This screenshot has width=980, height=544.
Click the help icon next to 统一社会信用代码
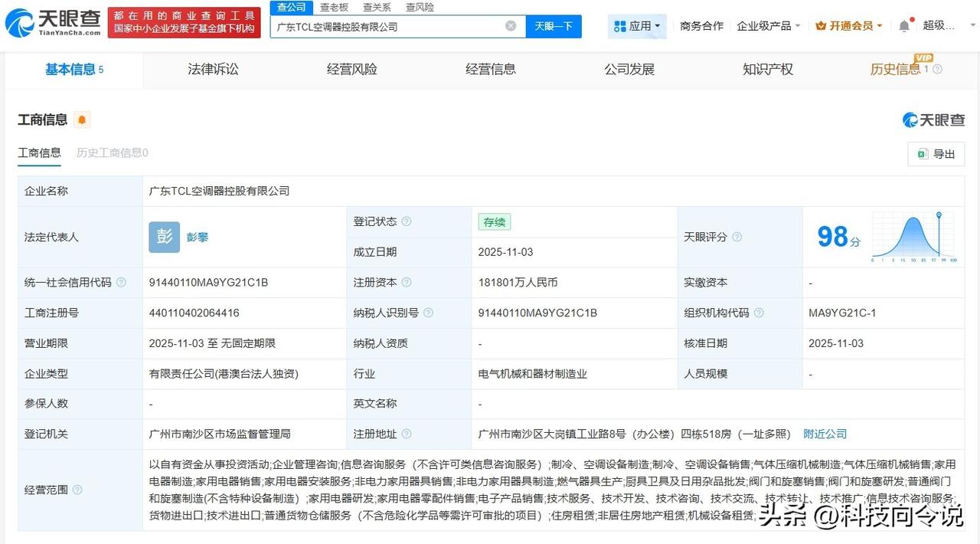[121, 282]
